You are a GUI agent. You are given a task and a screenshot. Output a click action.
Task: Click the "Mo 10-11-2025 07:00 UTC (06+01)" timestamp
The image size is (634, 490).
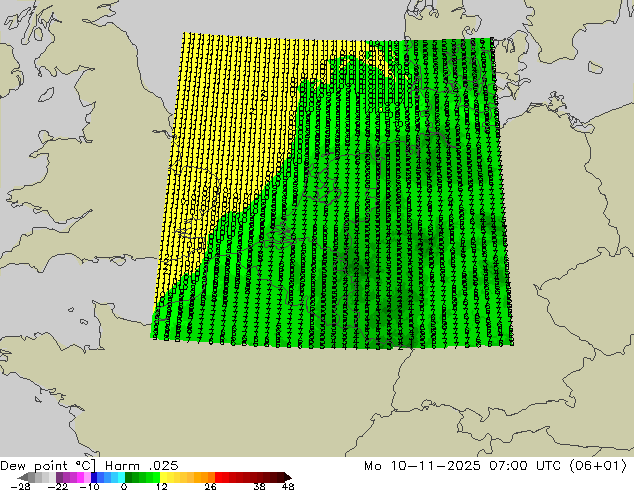coord(495,465)
